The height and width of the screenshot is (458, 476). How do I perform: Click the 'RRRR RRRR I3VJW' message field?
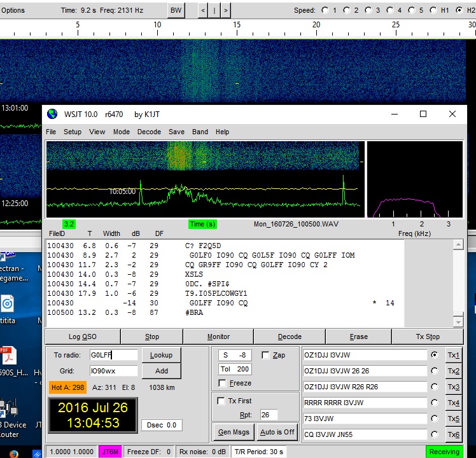click(365, 403)
